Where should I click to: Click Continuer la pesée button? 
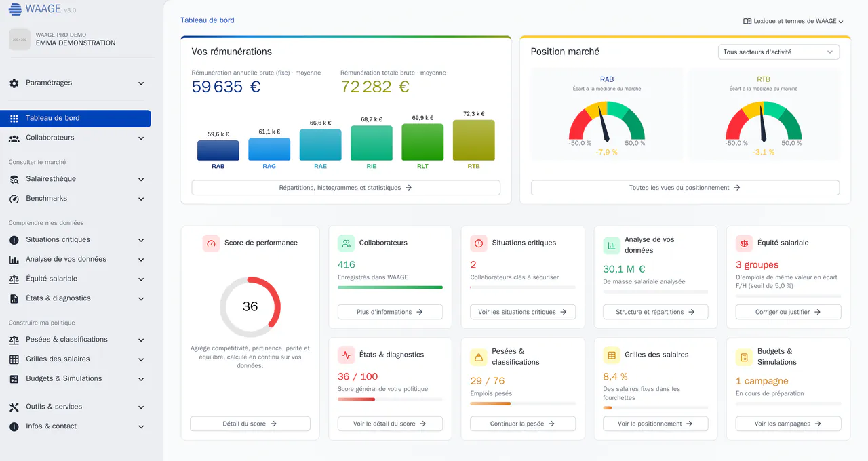pyautogui.click(x=523, y=424)
